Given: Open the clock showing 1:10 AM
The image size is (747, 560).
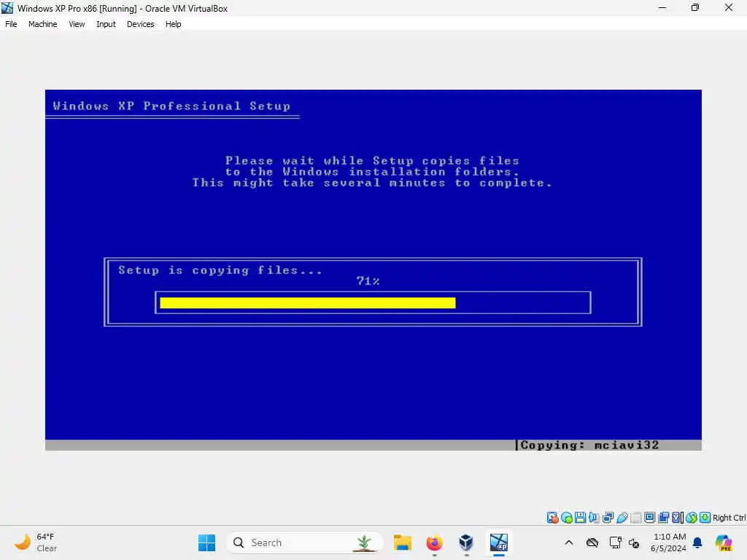Looking at the screenshot, I should pos(669,542).
